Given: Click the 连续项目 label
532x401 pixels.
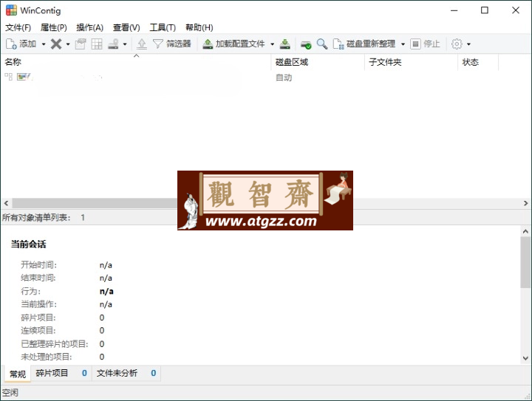Looking at the screenshot, I should pyautogui.click(x=38, y=331).
